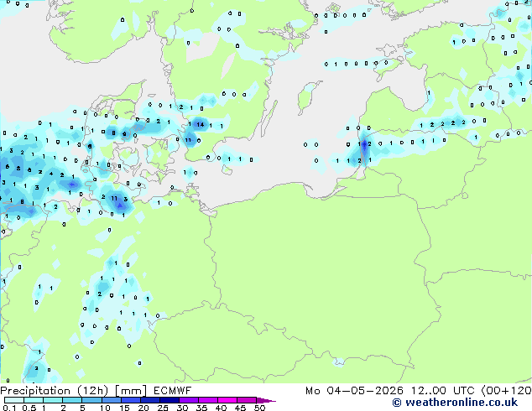Click the legend scale label '10'
The width and height of the screenshot is (532, 411).
(105, 408)
